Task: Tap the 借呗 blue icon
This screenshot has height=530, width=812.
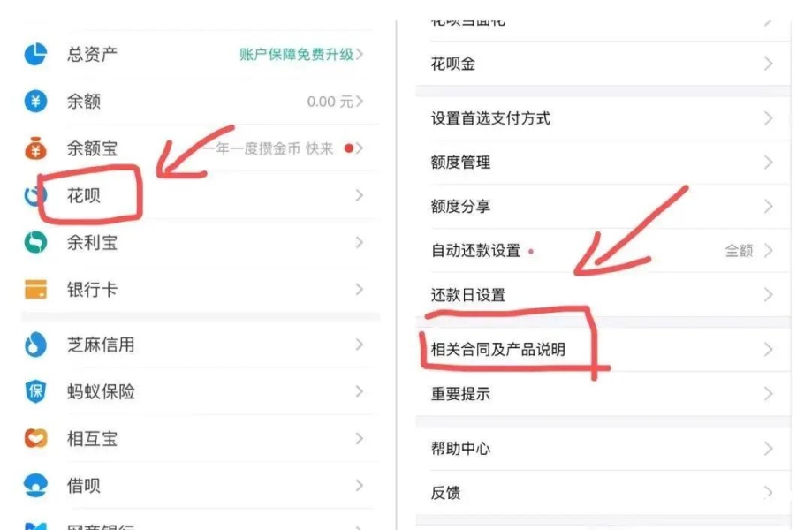Action: point(35,485)
